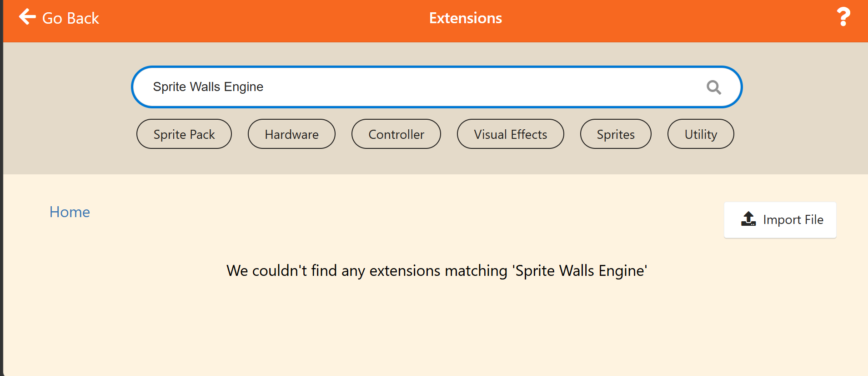Apply the Utility tag filter

701,134
